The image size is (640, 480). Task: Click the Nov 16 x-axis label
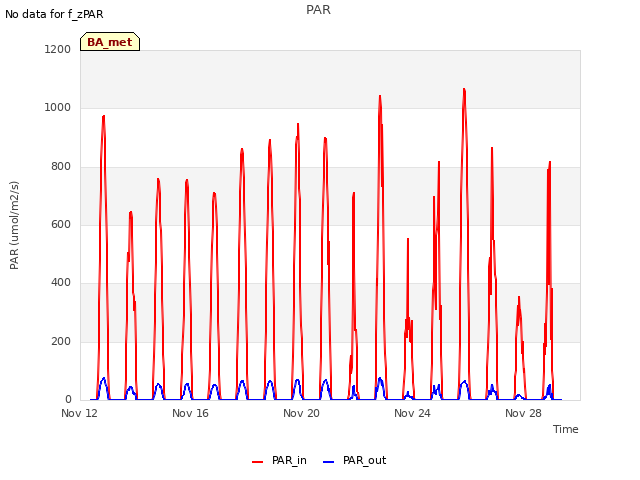click(190, 413)
